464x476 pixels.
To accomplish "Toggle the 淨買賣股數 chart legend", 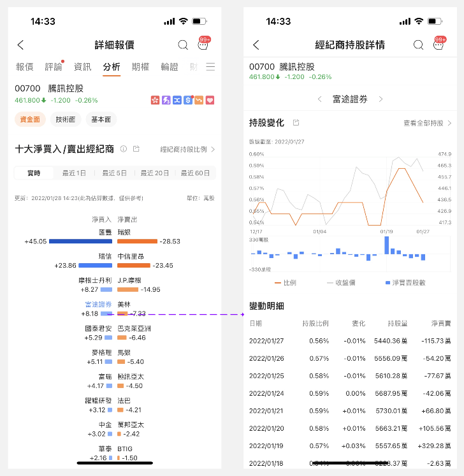I will click(405, 283).
